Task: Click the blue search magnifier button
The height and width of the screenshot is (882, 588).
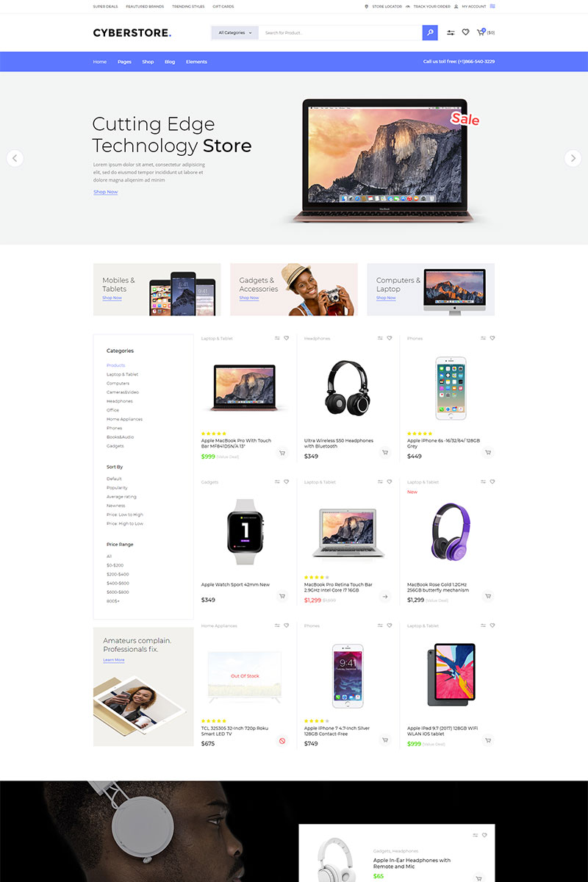Action: coord(430,32)
